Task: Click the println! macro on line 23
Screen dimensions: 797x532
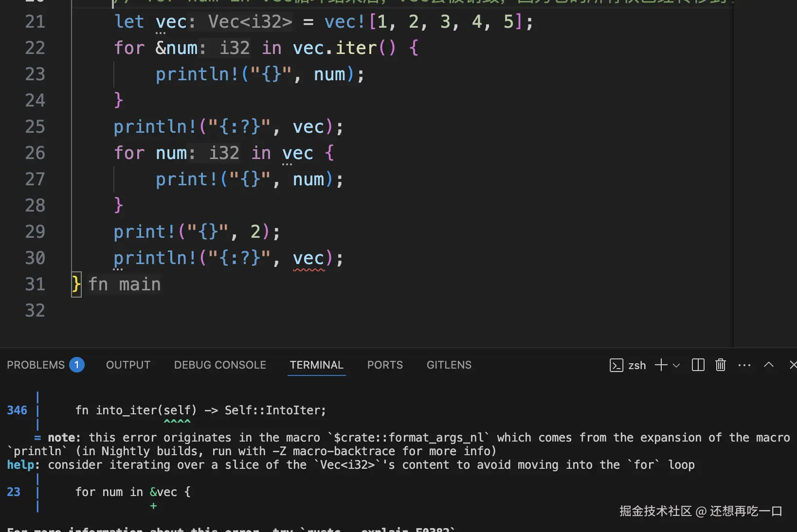Action: pyautogui.click(x=197, y=74)
